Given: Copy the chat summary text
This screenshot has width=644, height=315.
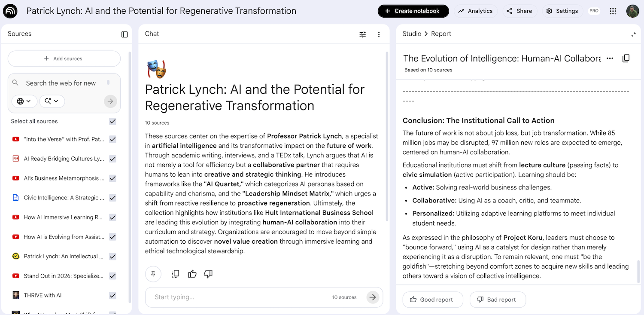Looking at the screenshot, I should pos(176,274).
